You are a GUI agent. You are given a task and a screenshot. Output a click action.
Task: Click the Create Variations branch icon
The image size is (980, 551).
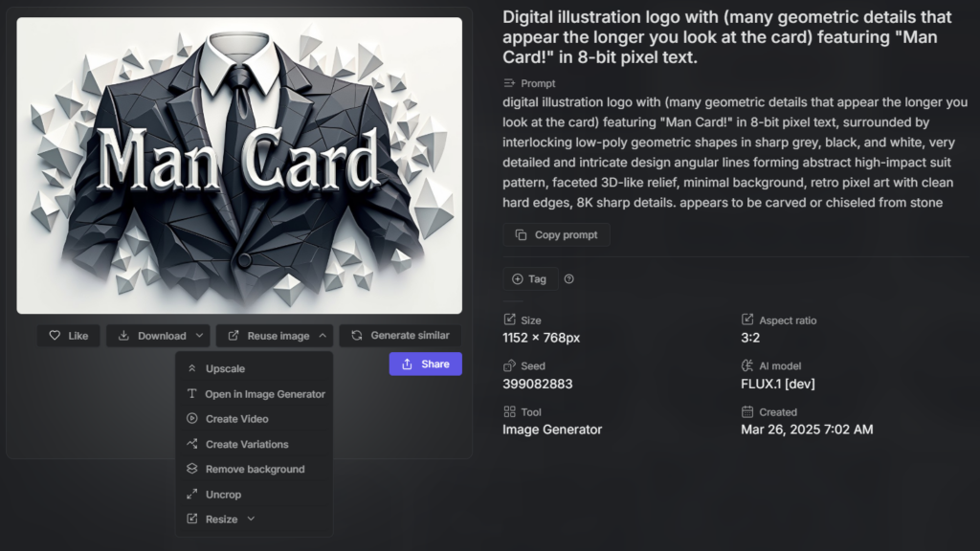[191, 444]
